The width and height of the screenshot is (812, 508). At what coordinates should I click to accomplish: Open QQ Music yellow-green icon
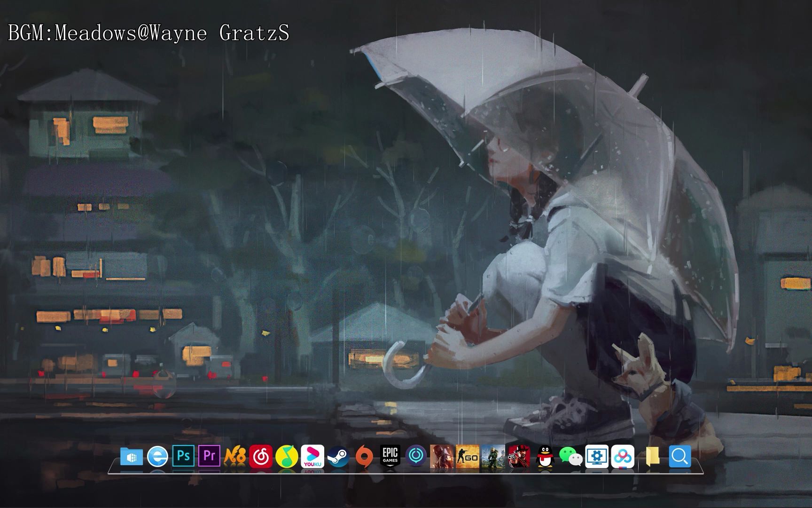click(x=287, y=457)
